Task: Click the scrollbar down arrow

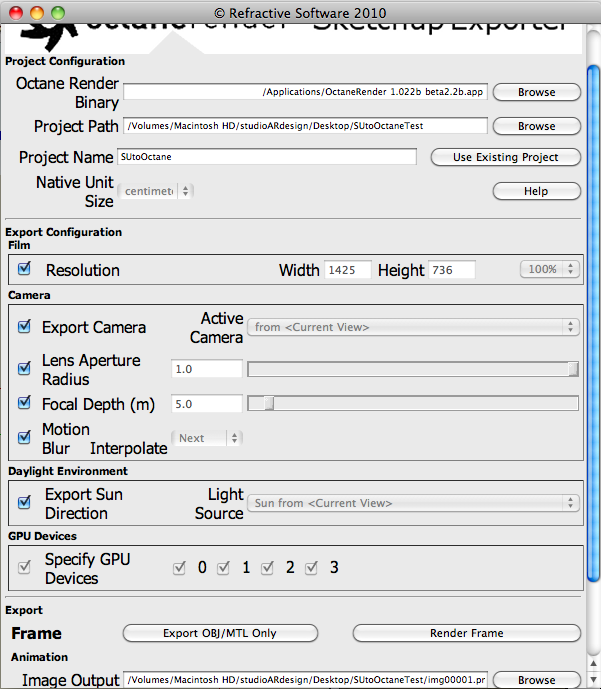Action: click(594, 679)
